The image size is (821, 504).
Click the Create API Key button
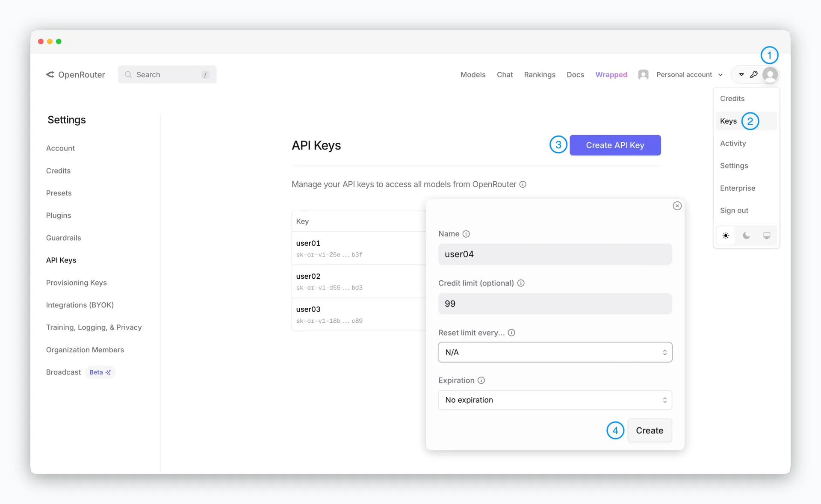tap(615, 145)
